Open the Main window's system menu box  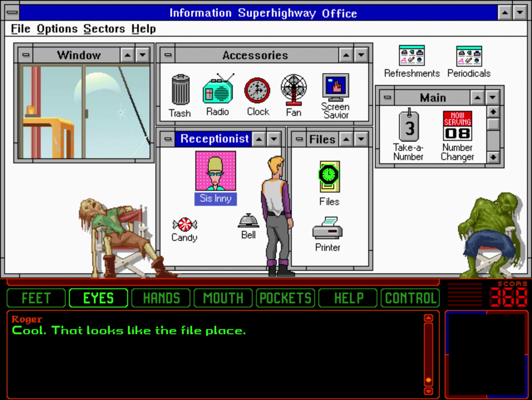click(x=387, y=98)
